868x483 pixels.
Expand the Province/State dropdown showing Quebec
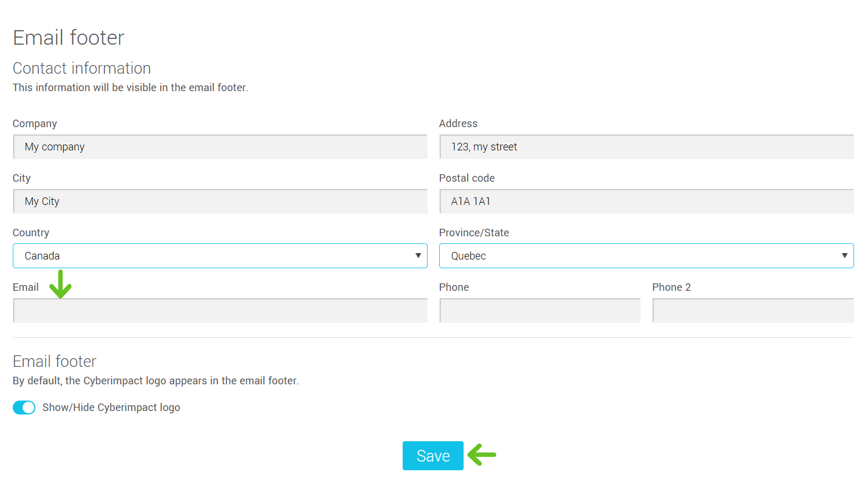646,256
